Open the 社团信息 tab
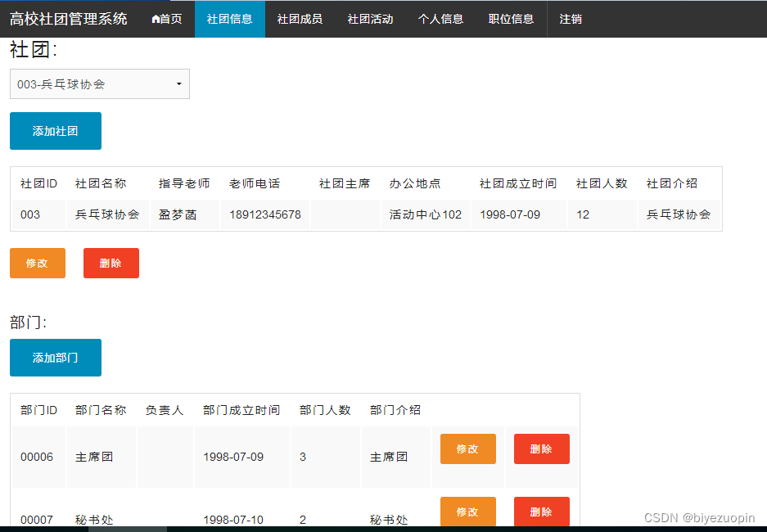The width and height of the screenshot is (767, 532). click(x=230, y=19)
